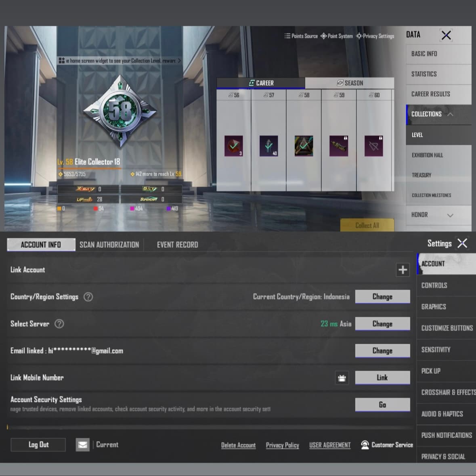Switch to the Season tab
This screenshot has width=476, height=476.
tap(350, 83)
